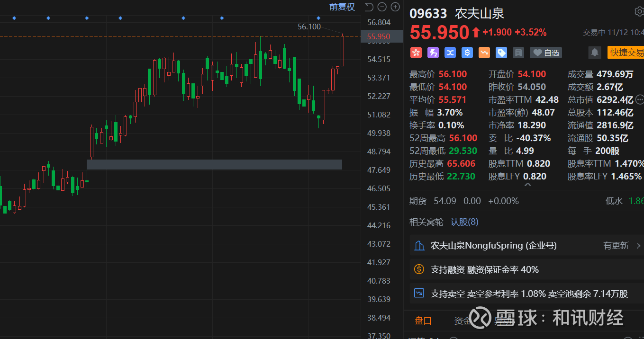
Task: Click the stock code 09633
Action: coord(428,13)
